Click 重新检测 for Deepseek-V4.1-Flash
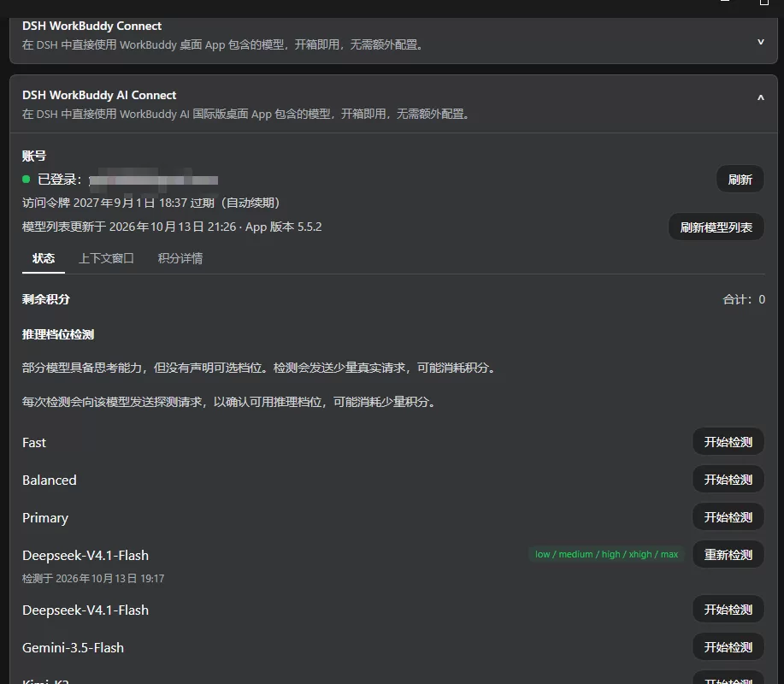This screenshot has width=784, height=684. [728, 555]
